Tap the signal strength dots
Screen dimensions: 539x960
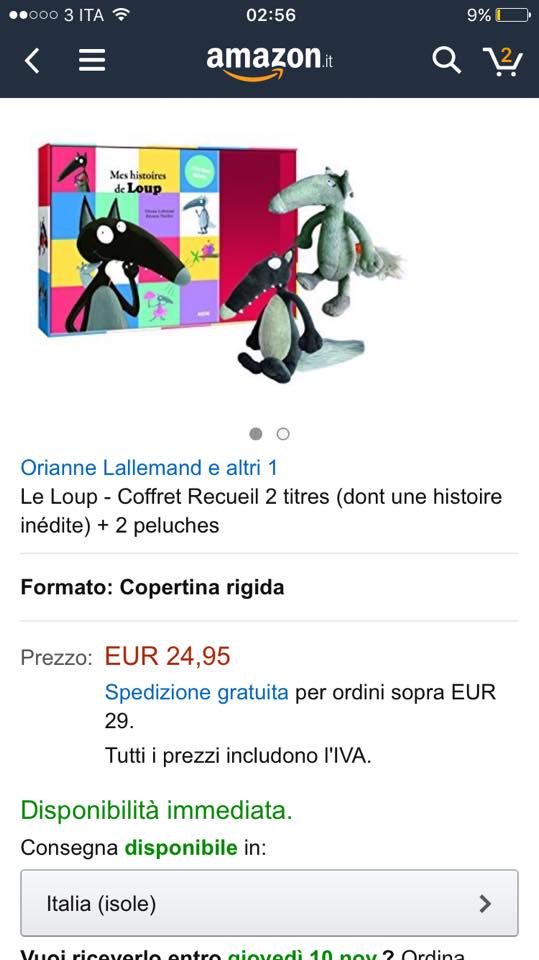pyautogui.click(x=34, y=15)
